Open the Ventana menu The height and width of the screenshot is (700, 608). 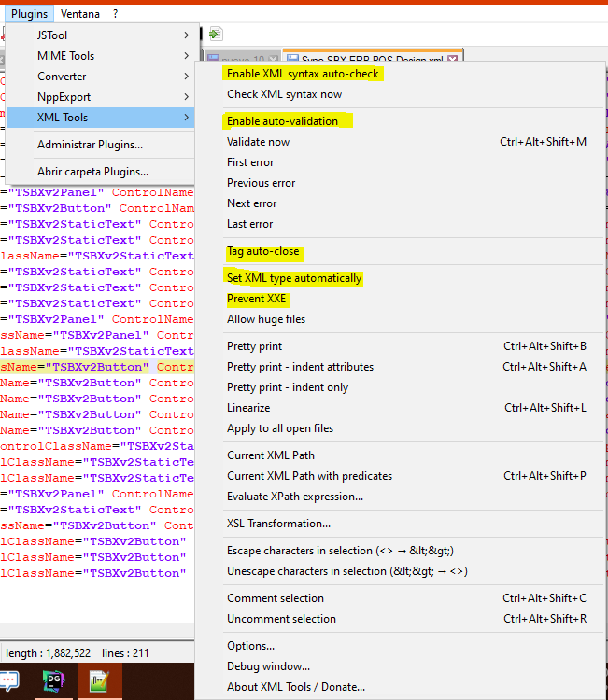pos(80,14)
